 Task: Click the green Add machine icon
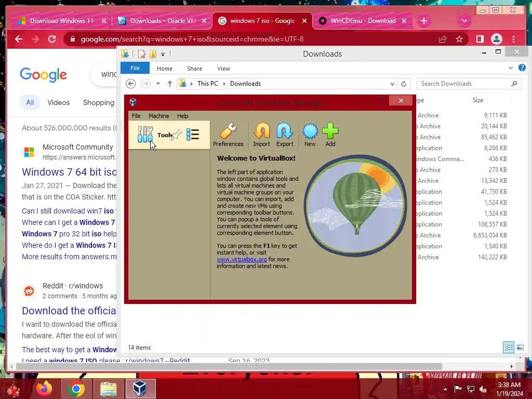pos(330,135)
